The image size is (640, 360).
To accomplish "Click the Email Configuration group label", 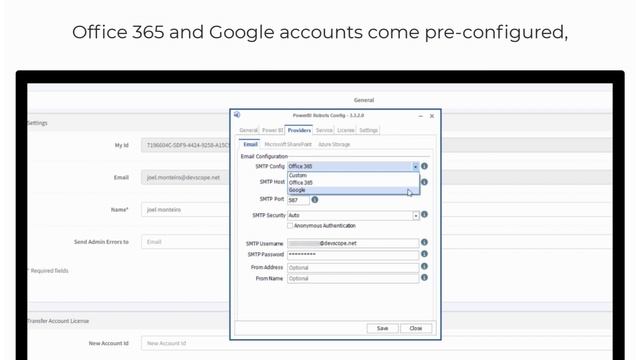I will pyautogui.click(x=264, y=156).
